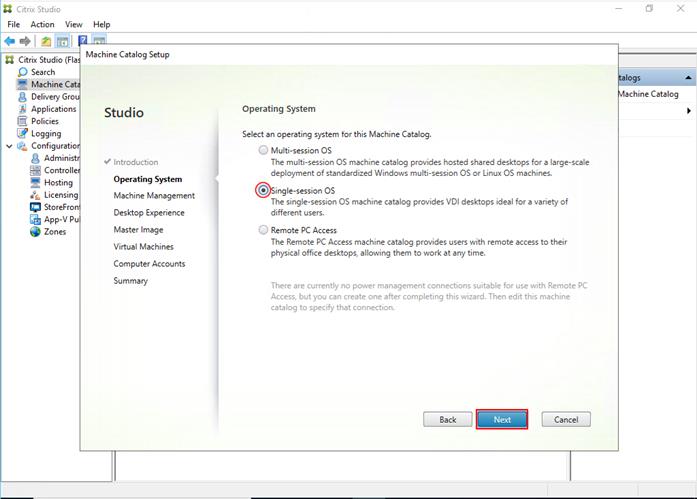This screenshot has width=697, height=499.
Task: Click the Machine Catalogs tree icon
Action: (22, 84)
